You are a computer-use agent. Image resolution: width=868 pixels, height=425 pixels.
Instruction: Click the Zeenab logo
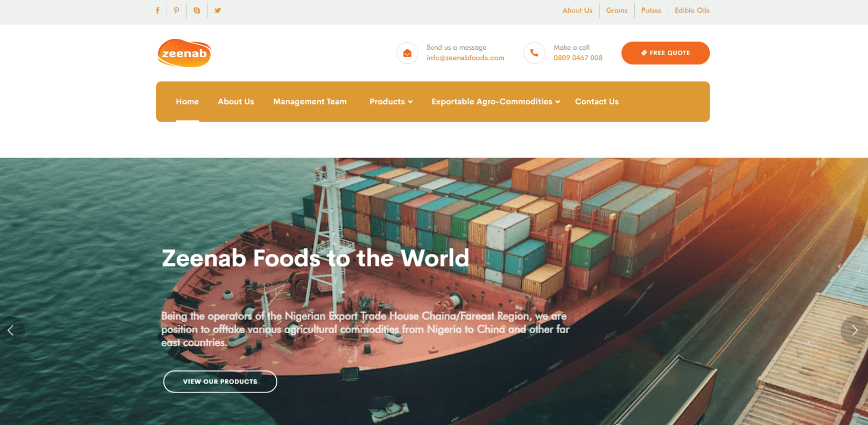pyautogui.click(x=184, y=53)
